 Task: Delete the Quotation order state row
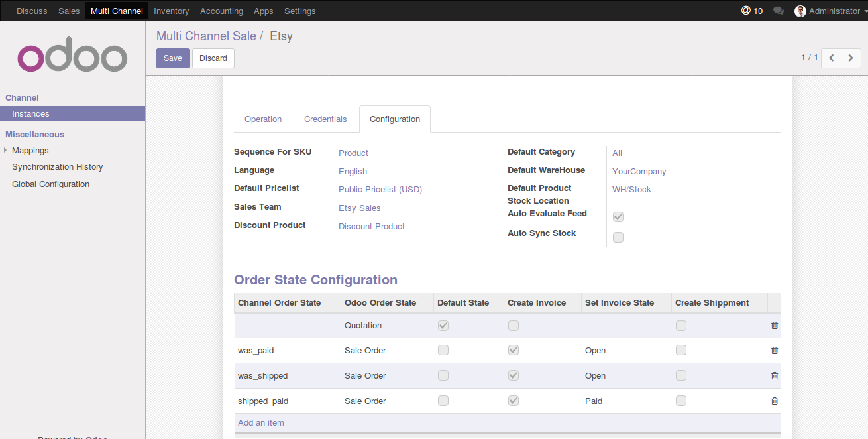tap(775, 326)
